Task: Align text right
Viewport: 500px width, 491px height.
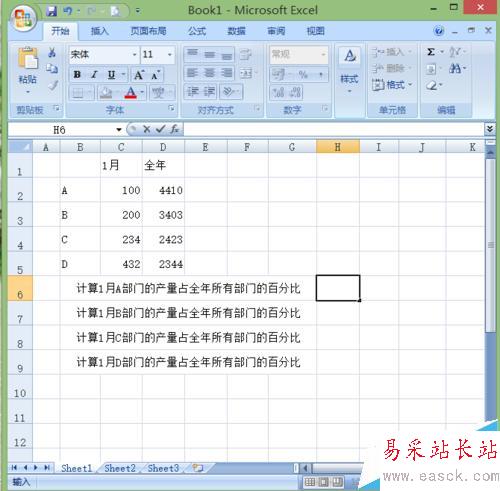Action: pos(227,73)
